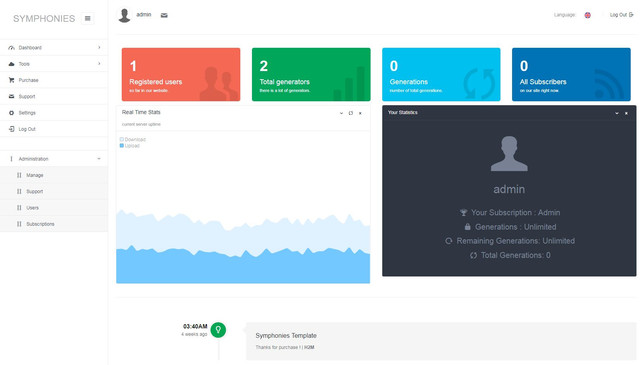Select Log Out in the sidebar menu
Image resolution: width=640 pixels, height=365 pixels.
tap(54, 129)
